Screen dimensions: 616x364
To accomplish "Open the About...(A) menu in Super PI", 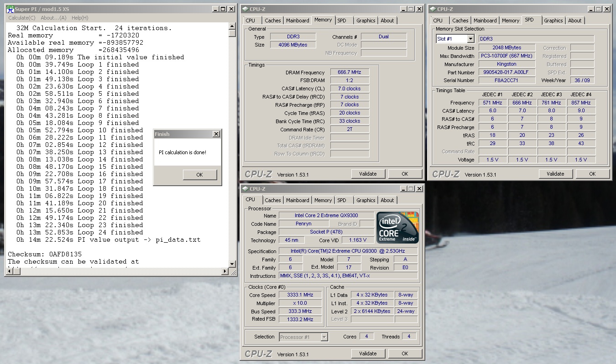I will (53, 18).
